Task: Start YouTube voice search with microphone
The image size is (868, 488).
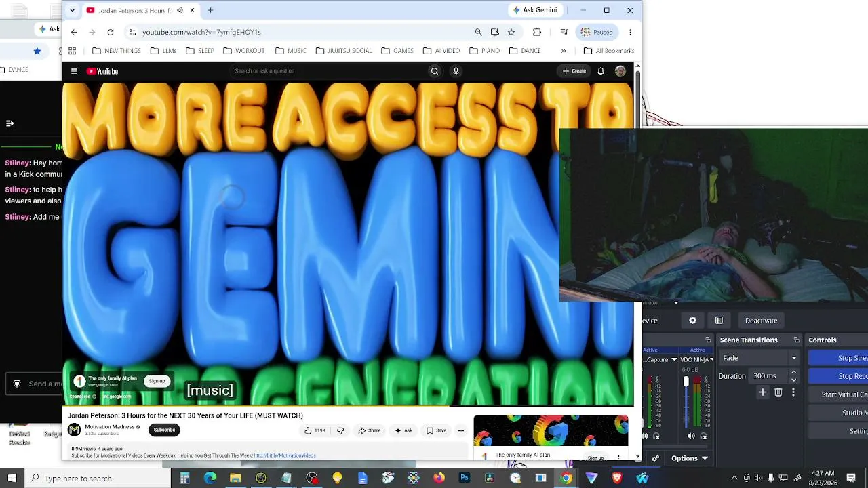Action: click(x=456, y=71)
